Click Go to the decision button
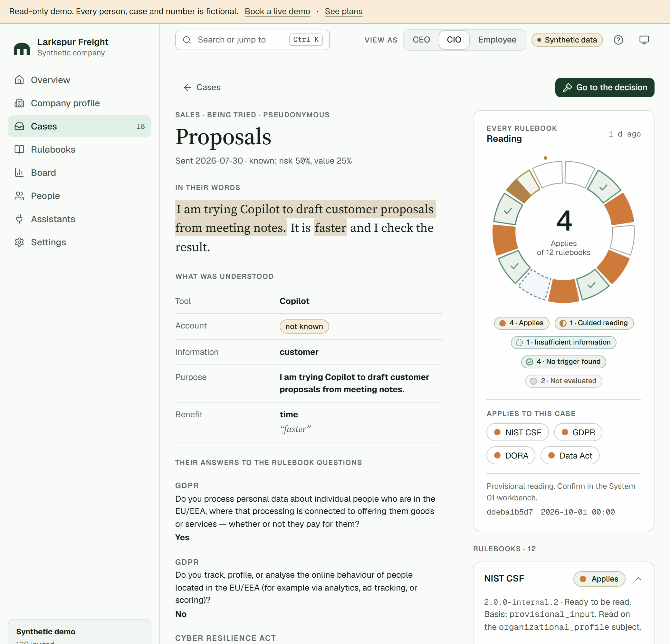670x644 pixels. (604, 88)
